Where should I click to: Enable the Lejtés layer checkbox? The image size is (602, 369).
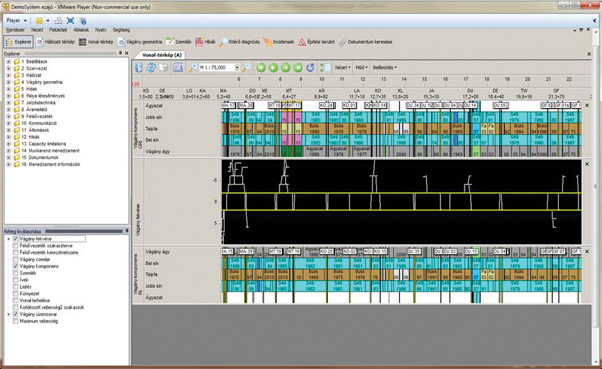pos(16,287)
